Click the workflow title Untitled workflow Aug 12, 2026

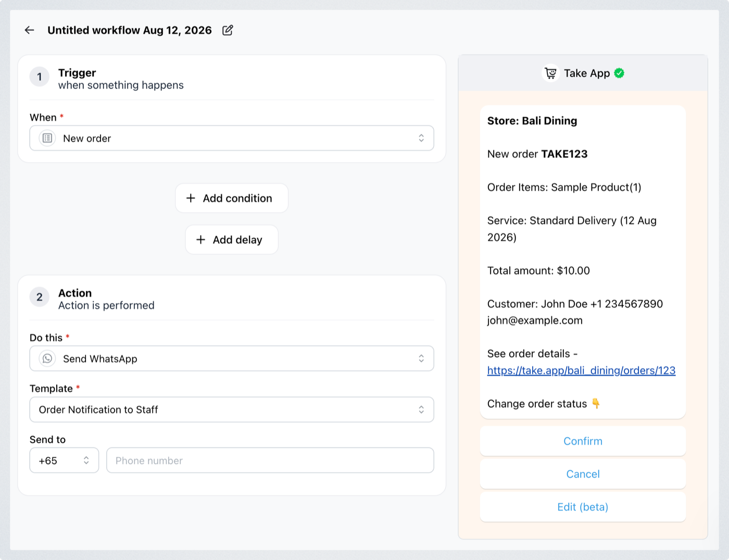(130, 30)
